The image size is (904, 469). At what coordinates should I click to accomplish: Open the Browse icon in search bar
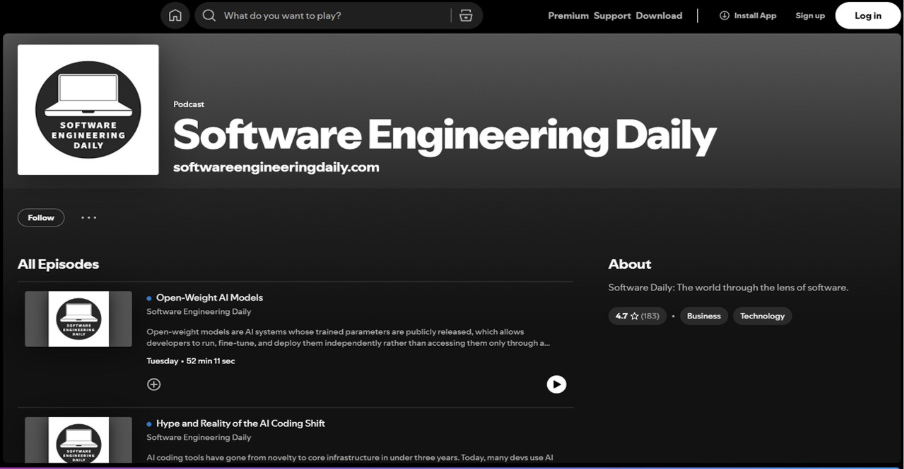click(466, 16)
